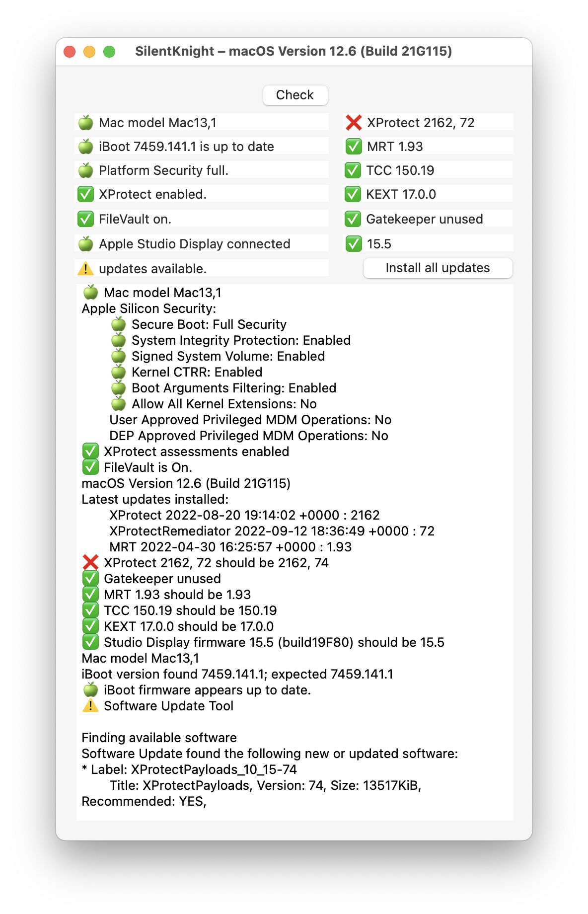Click the green checkmark beside TCC 150.19 field
Image resolution: width=588 pixels, height=914 pixels.
click(x=353, y=170)
